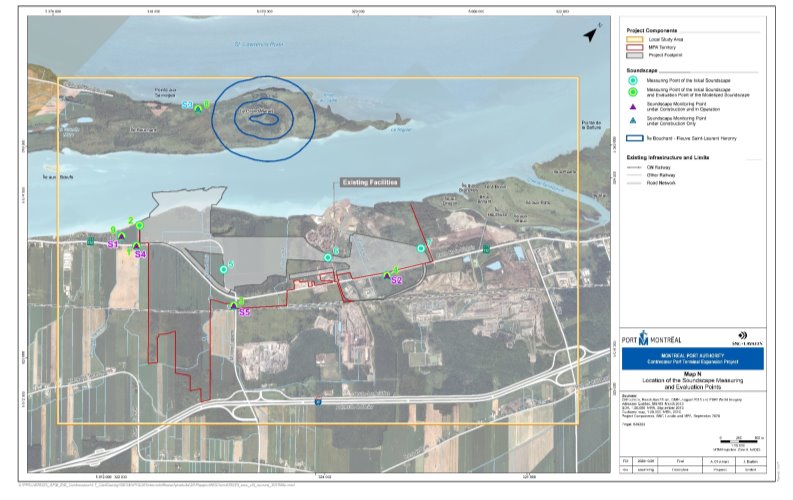Click the map scale bar

[741, 441]
